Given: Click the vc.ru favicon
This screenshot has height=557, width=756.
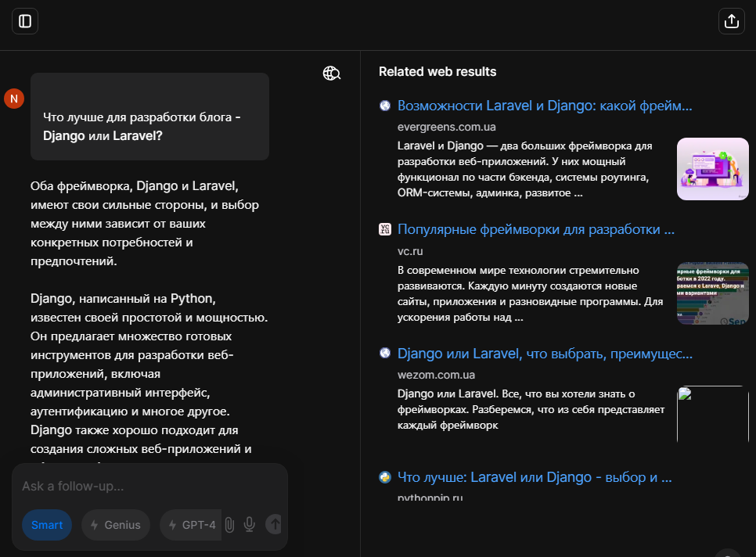Looking at the screenshot, I should pyautogui.click(x=385, y=229).
